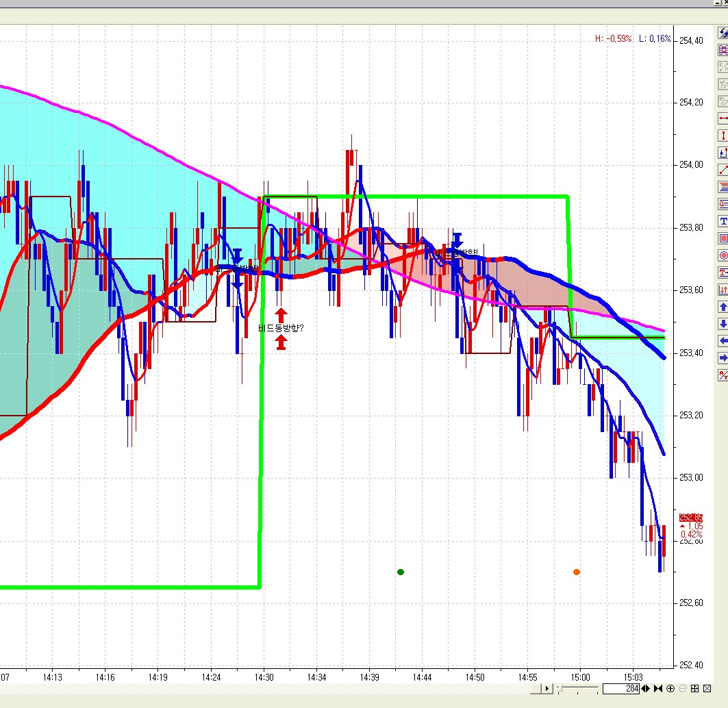Image resolution: width=728 pixels, height=708 pixels.
Task: Click the horizontal scrollbar thumb at chart bottom
Action: 536,689
